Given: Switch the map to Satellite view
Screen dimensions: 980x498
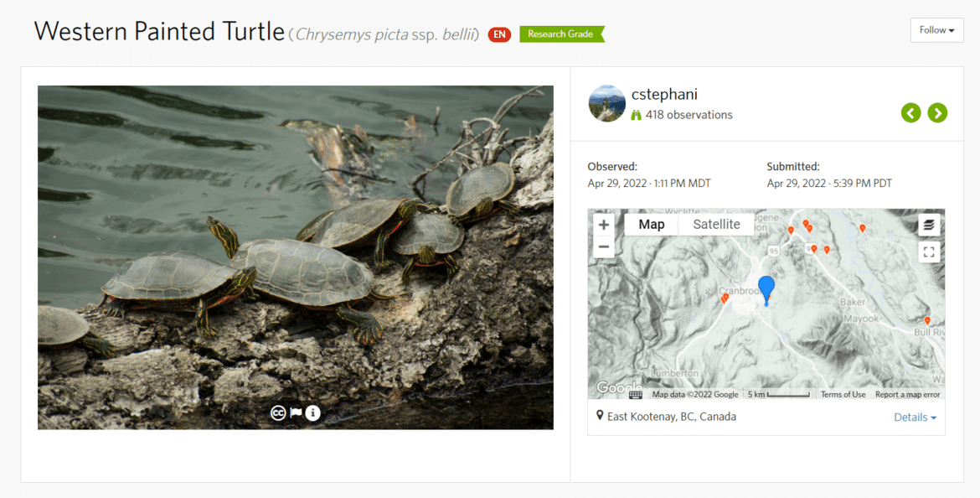Looking at the screenshot, I should [x=716, y=224].
